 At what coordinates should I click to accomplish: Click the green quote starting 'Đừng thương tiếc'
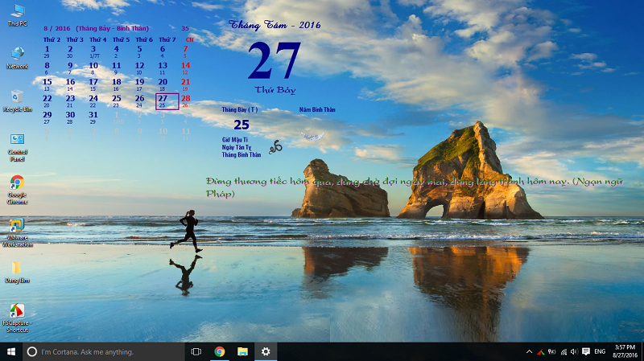415,187
